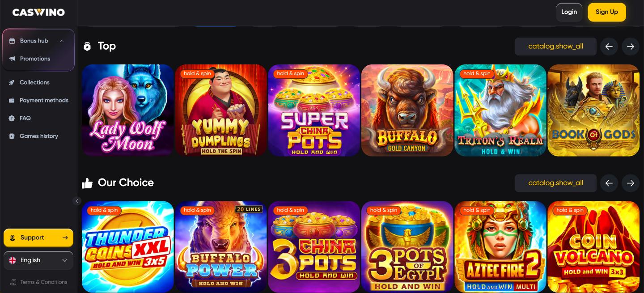Click the yellow Sign Up button
The width and height of the screenshot is (644, 293).
(607, 12)
